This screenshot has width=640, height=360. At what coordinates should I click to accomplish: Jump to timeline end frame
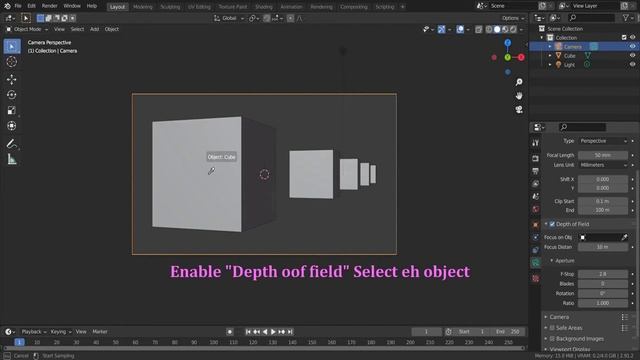290,332
